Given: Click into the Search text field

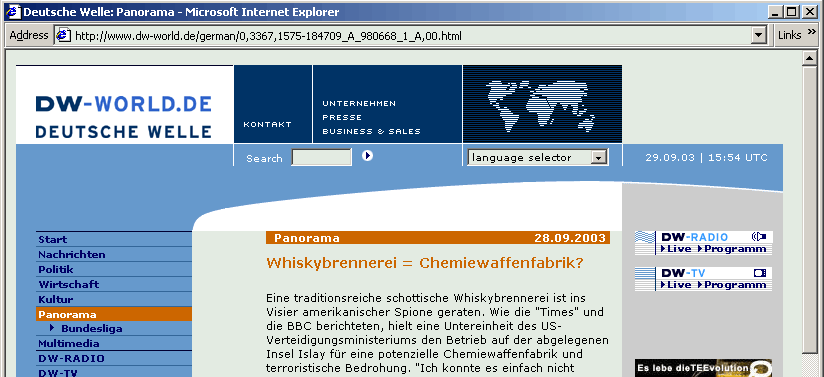Looking at the screenshot, I should click(x=322, y=157).
